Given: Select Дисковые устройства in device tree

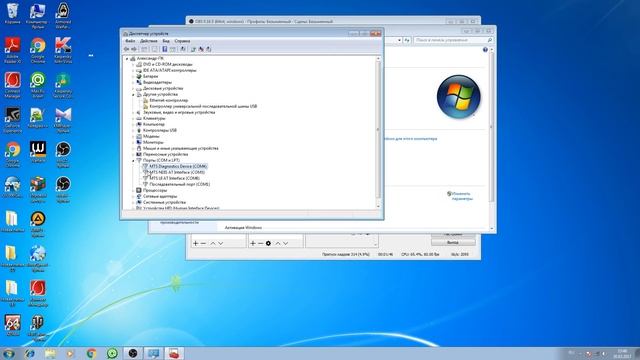Looking at the screenshot, I should [x=163, y=88].
